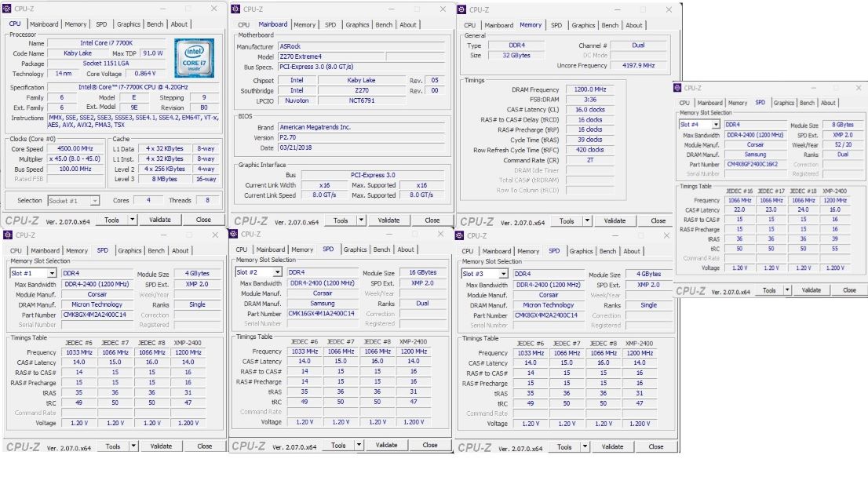The width and height of the screenshot is (868, 488).
Task: Expand the Tools arrow in the Slot #3 window
Action: 585,446
